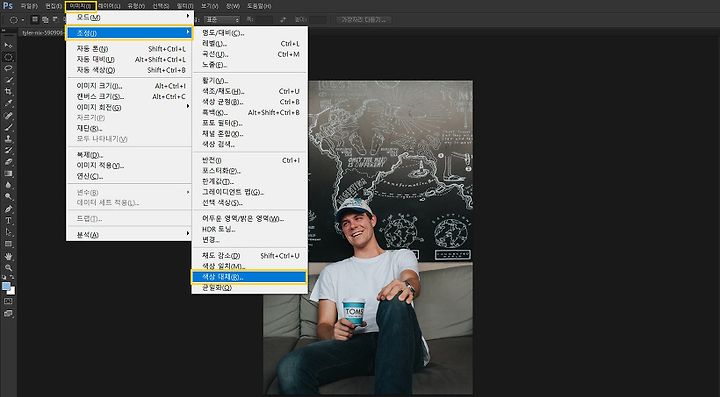Expand the 조정(J) submenu

[129, 33]
